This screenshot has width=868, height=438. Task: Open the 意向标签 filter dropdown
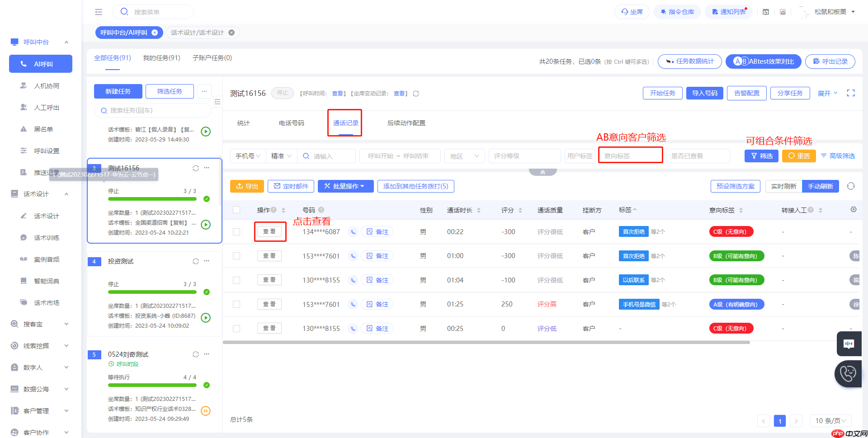631,156
